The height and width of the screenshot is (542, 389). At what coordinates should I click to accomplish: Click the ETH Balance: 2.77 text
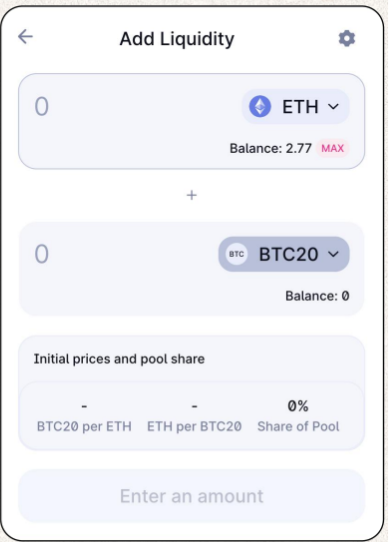271,148
